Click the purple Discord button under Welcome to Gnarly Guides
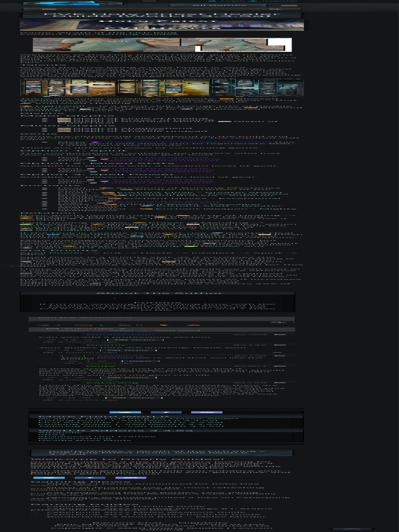The height and width of the screenshot is (532, 399). 130,478
